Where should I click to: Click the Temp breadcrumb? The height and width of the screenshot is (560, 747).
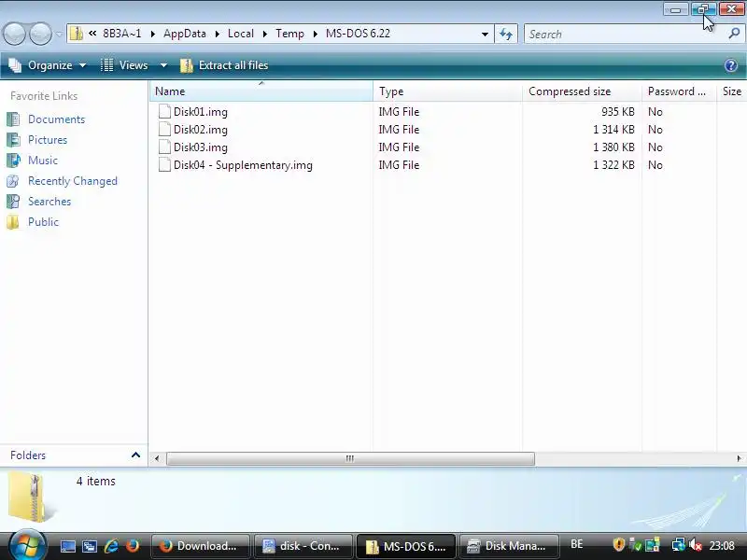tap(289, 34)
